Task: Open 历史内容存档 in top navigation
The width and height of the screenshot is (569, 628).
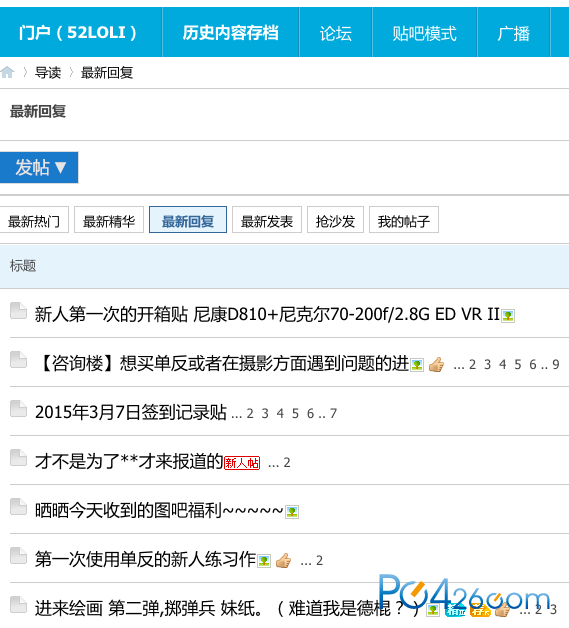Action: pyautogui.click(x=231, y=32)
